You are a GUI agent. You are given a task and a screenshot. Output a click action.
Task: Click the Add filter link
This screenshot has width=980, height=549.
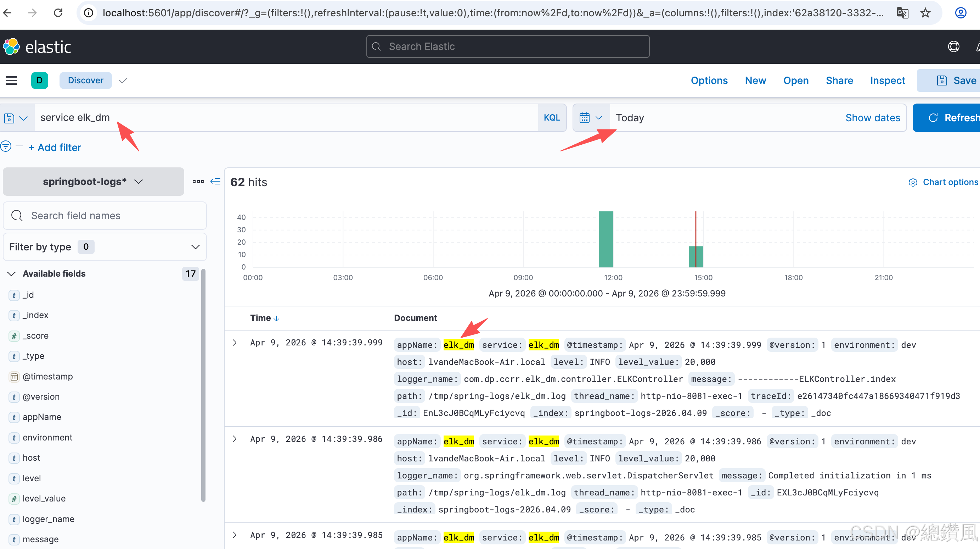point(55,148)
